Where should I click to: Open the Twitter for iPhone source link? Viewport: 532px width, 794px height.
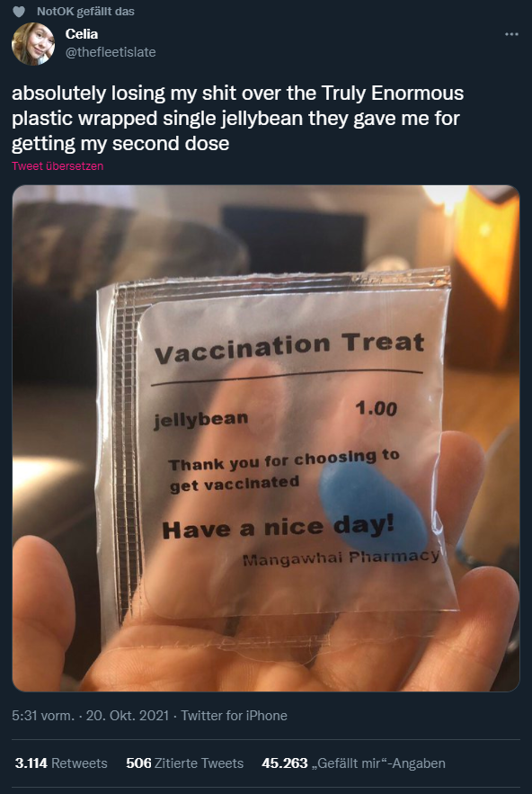[234, 716]
